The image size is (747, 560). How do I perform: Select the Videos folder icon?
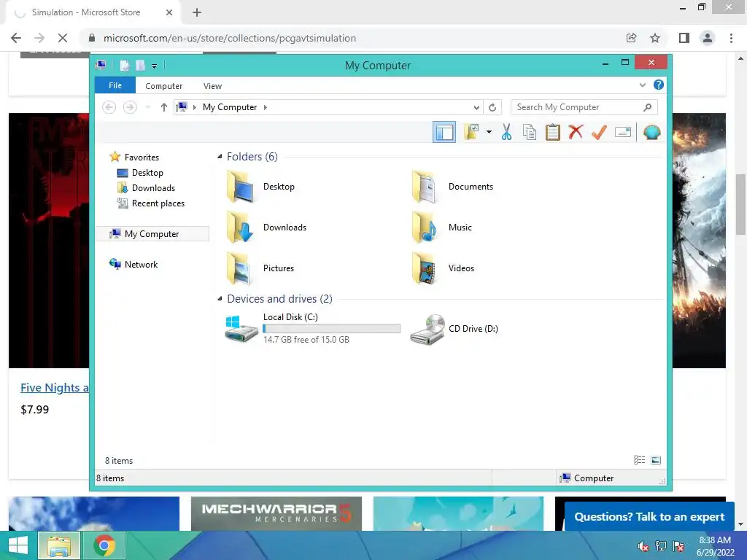[x=425, y=268]
